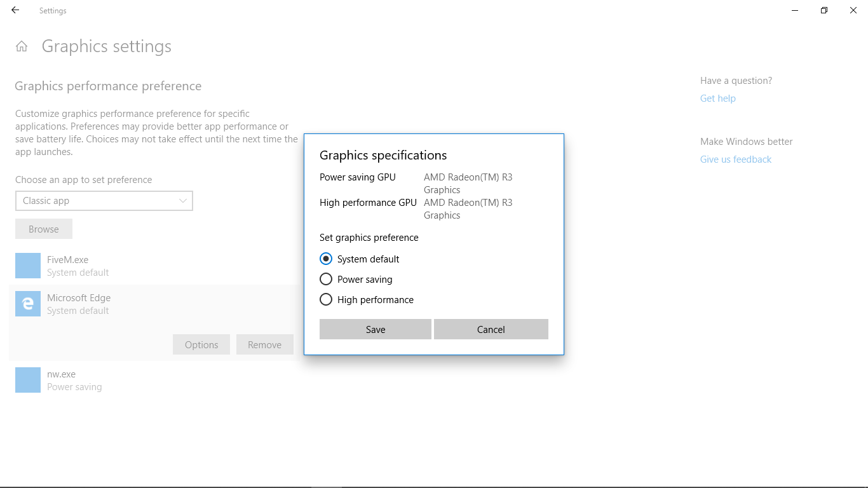
Task: Open the Get help link
Action: [717, 98]
